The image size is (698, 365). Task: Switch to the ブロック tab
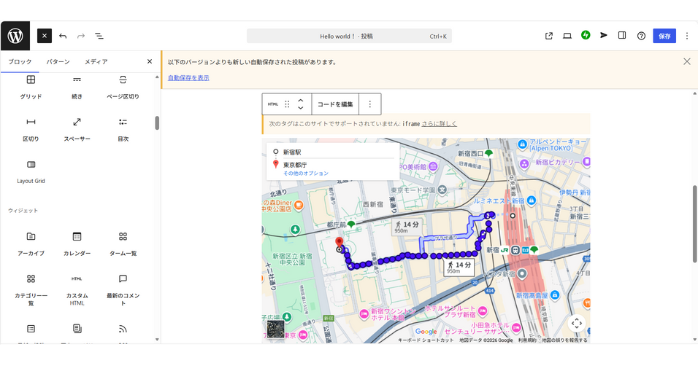pos(20,61)
